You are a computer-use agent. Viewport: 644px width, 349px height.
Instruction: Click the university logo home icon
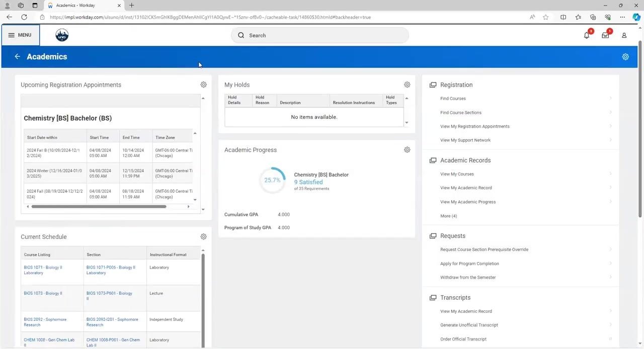click(x=62, y=35)
